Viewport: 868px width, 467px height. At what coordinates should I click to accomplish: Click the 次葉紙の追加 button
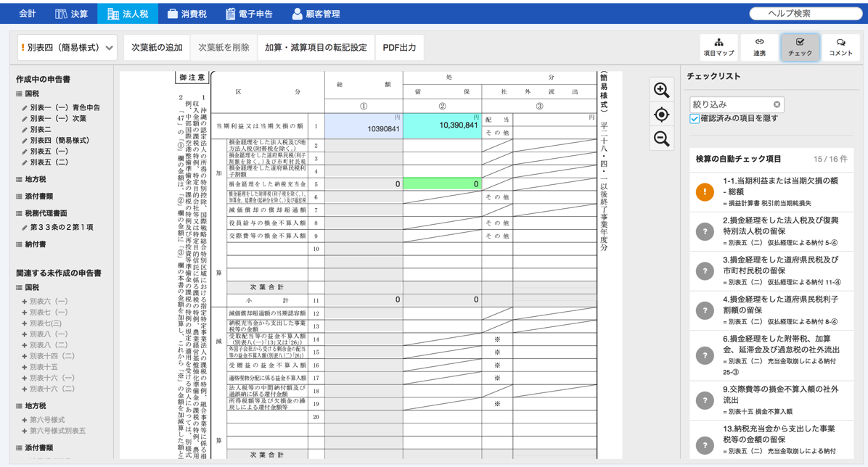pyautogui.click(x=157, y=48)
